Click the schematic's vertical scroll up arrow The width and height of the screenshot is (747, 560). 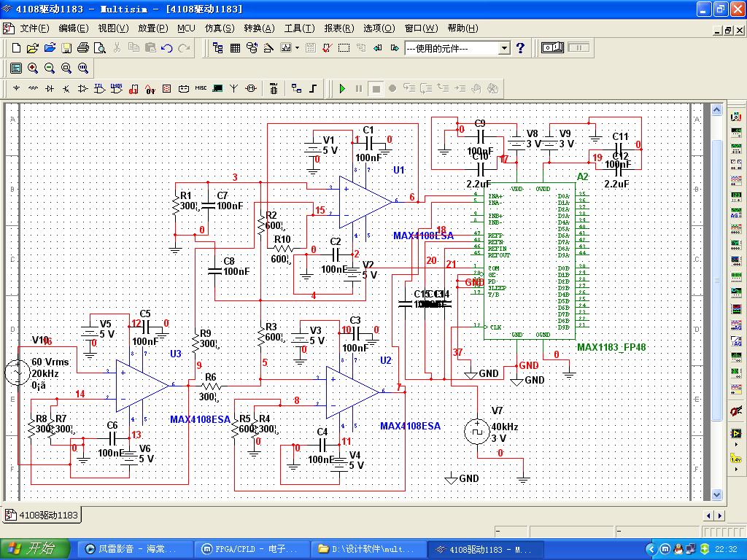tap(717, 111)
